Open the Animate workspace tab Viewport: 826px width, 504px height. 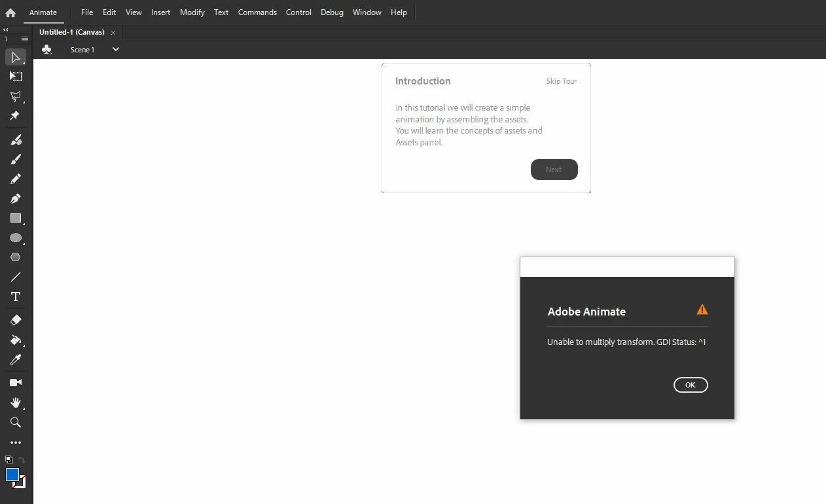pos(43,12)
